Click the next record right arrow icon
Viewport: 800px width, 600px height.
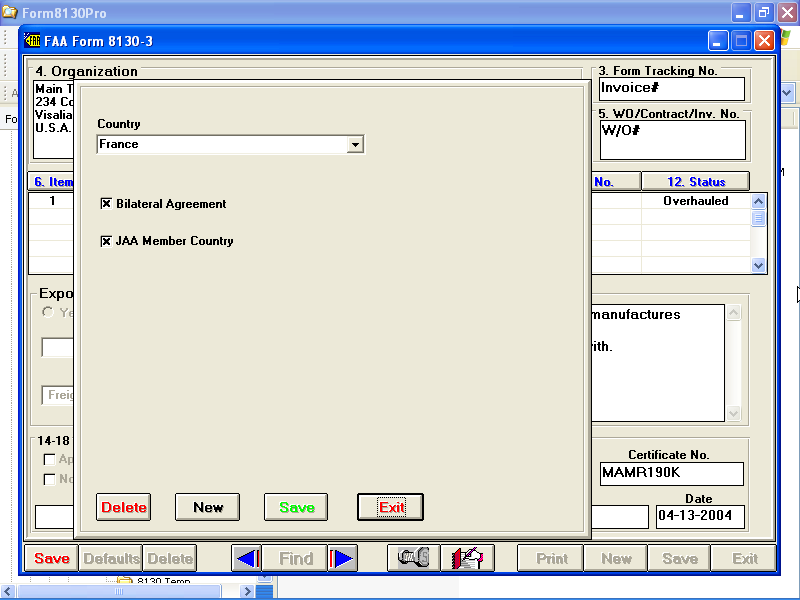(x=343, y=558)
